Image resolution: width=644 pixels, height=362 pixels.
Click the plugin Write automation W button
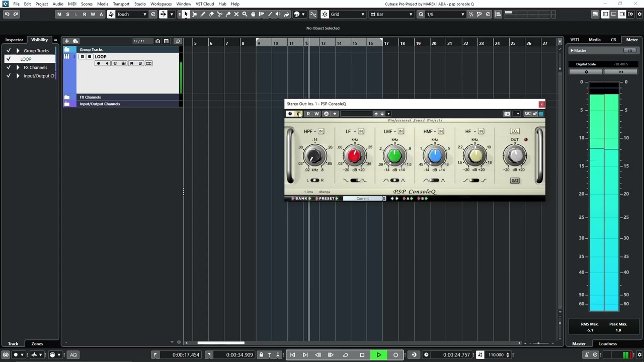click(316, 114)
